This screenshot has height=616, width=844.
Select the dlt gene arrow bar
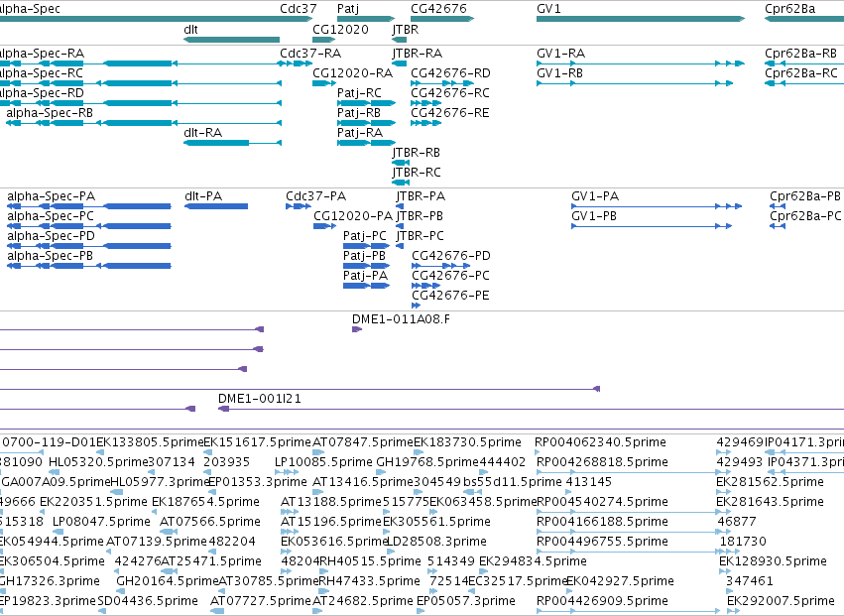(231, 40)
